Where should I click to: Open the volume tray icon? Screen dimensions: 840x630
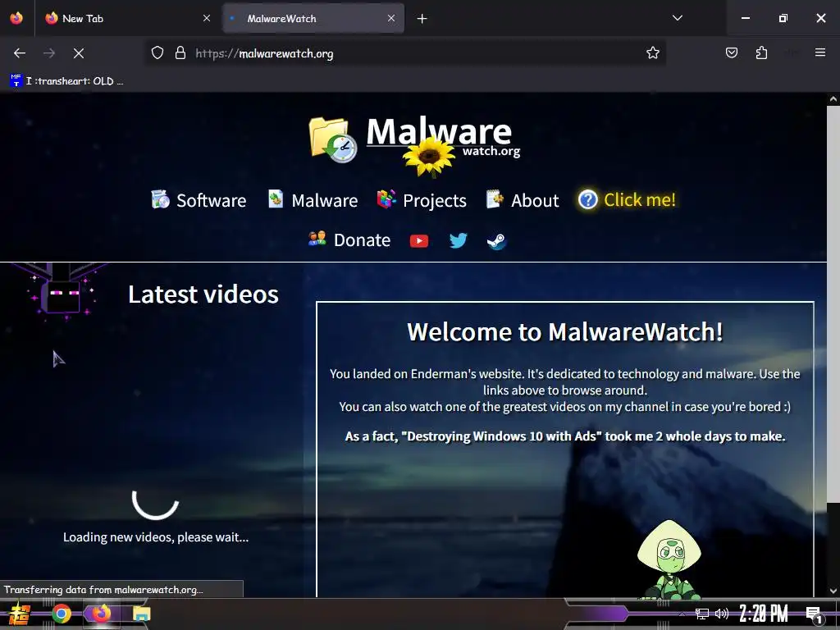[722, 614]
